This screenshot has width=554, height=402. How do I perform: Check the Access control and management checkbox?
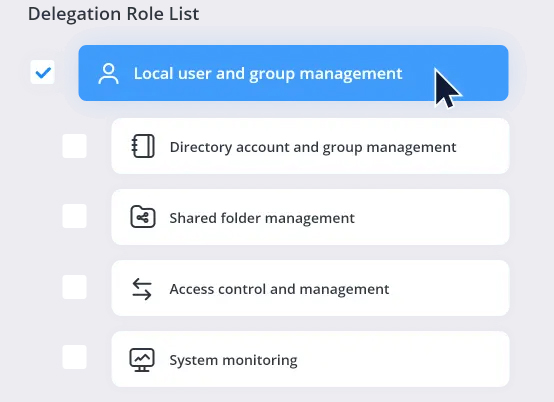(75, 287)
